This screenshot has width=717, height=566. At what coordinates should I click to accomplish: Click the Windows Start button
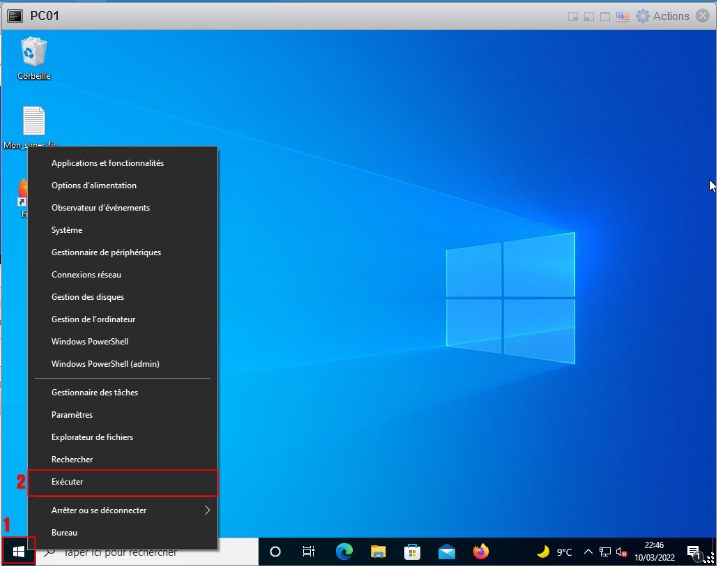pos(16,551)
